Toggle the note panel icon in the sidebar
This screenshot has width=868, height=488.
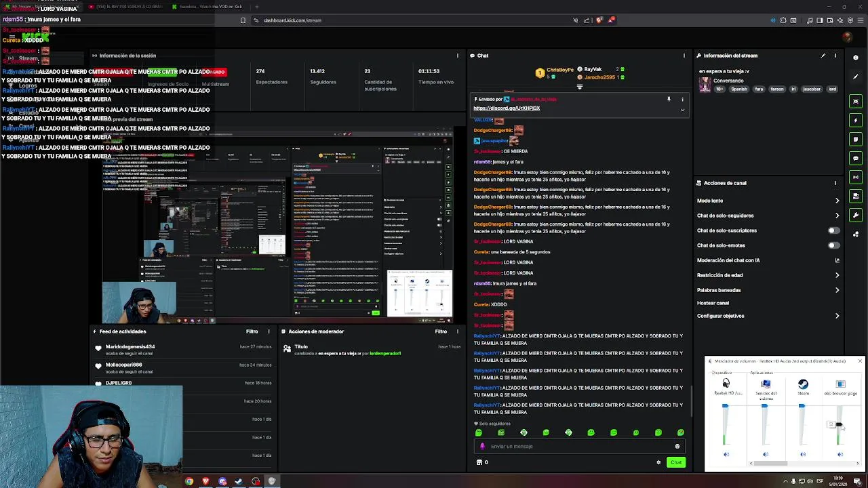(x=856, y=139)
